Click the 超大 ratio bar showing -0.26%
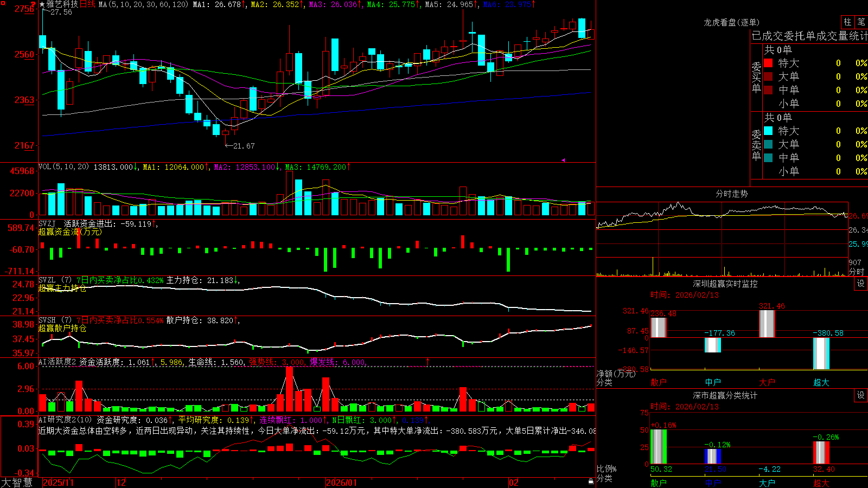 click(821, 452)
